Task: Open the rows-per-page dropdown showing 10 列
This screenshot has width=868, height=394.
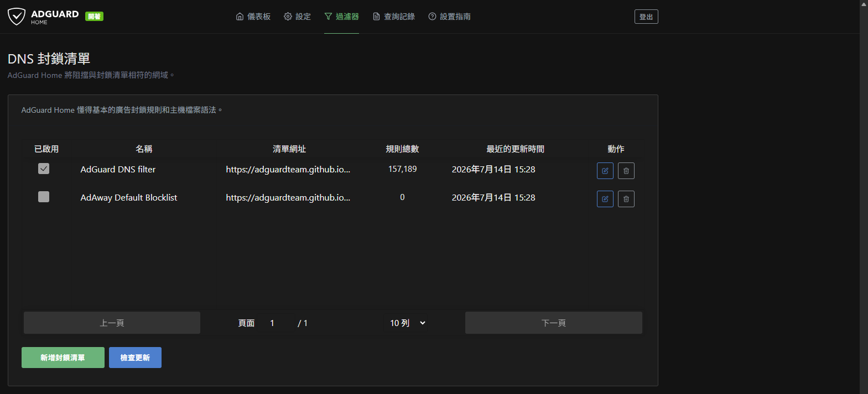Action: click(x=407, y=323)
